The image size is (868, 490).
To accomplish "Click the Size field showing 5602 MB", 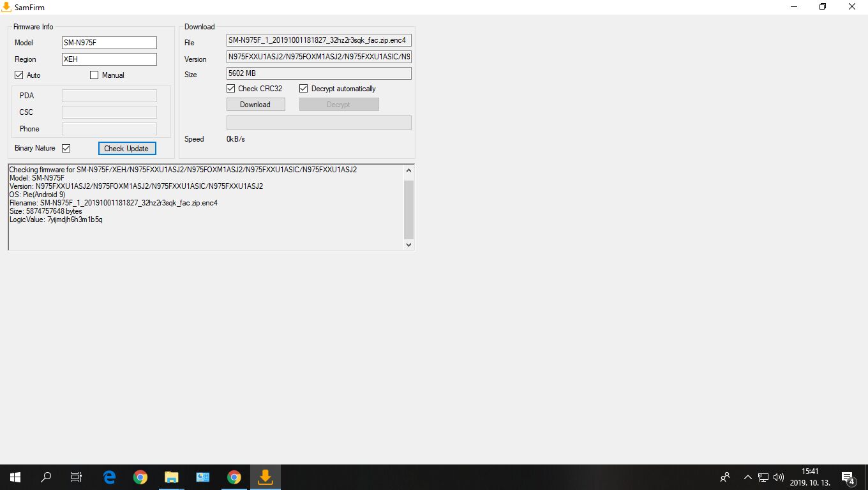I will pyautogui.click(x=319, y=73).
